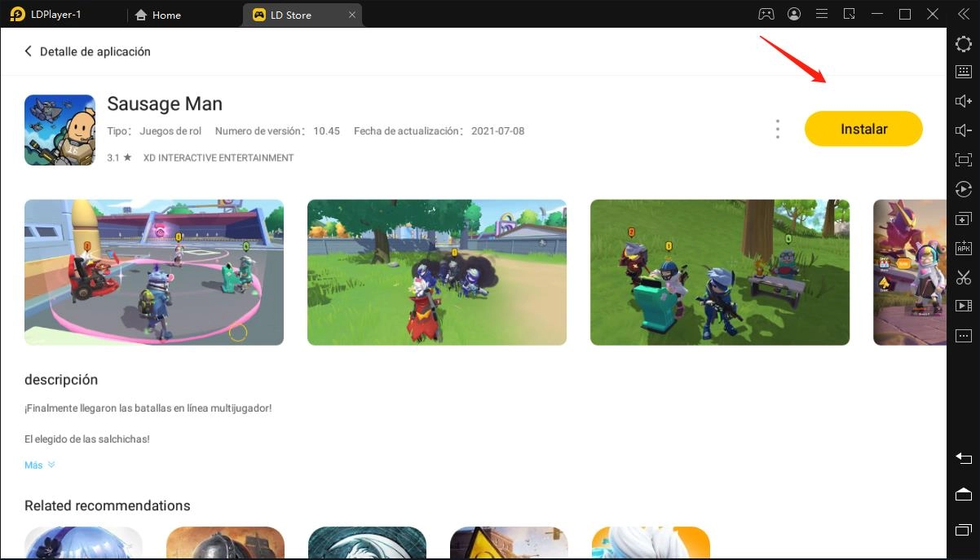Image resolution: width=980 pixels, height=560 pixels.
Task: Click the version number 10.45
Action: pyautogui.click(x=326, y=130)
